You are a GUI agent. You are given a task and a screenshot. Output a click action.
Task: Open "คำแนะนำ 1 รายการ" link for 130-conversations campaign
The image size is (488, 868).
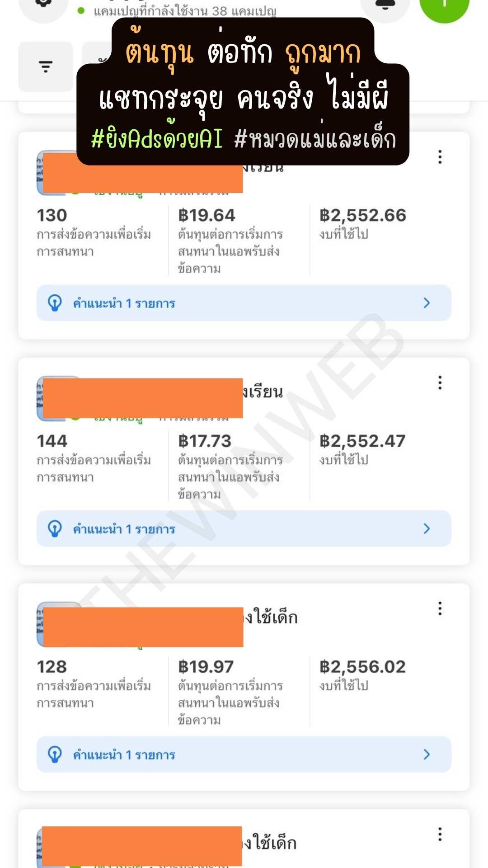tap(124, 303)
